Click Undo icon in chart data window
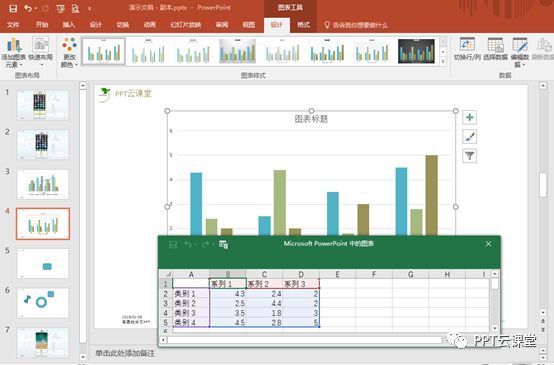 (x=188, y=244)
